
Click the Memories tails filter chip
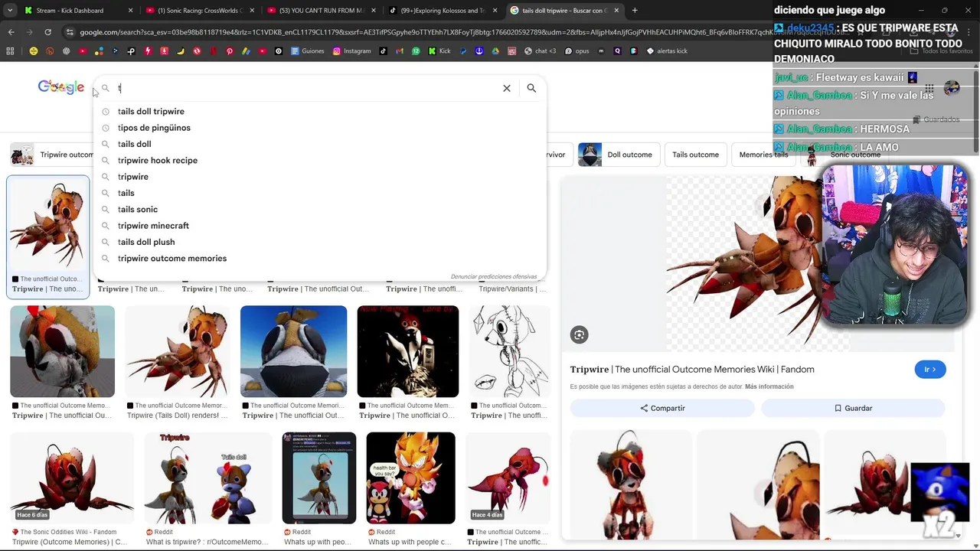click(763, 155)
